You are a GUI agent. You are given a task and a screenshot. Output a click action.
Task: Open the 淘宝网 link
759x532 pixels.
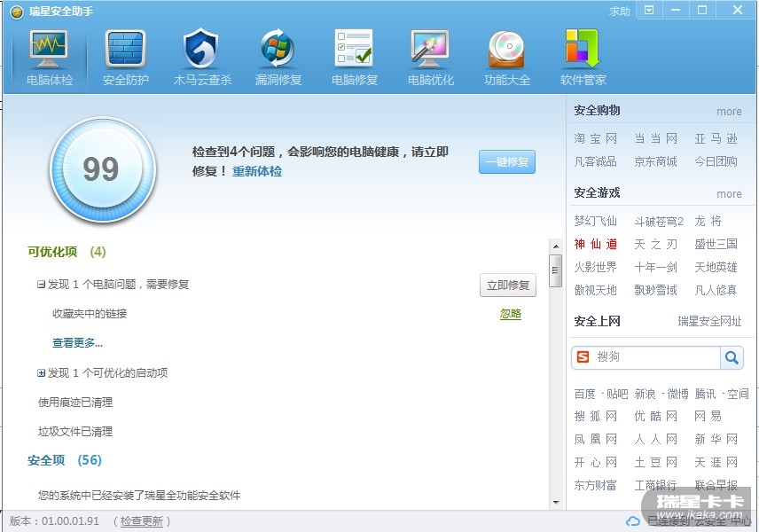coord(595,139)
